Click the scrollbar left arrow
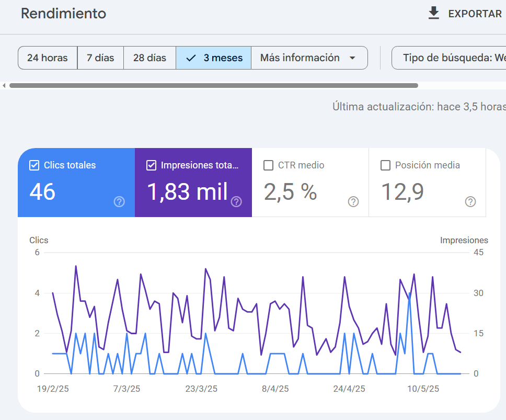The height and width of the screenshot is (420, 506). pos(4,86)
